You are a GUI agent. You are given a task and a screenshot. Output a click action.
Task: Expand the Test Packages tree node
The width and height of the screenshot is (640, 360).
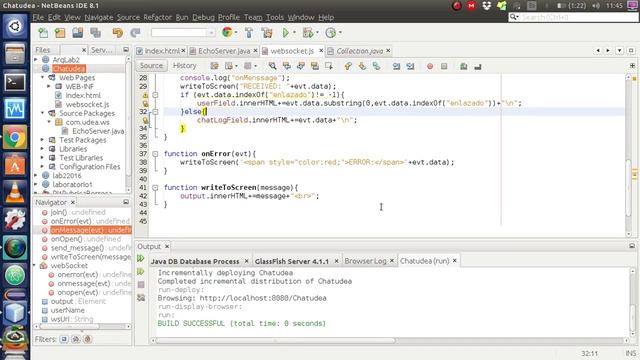42,140
